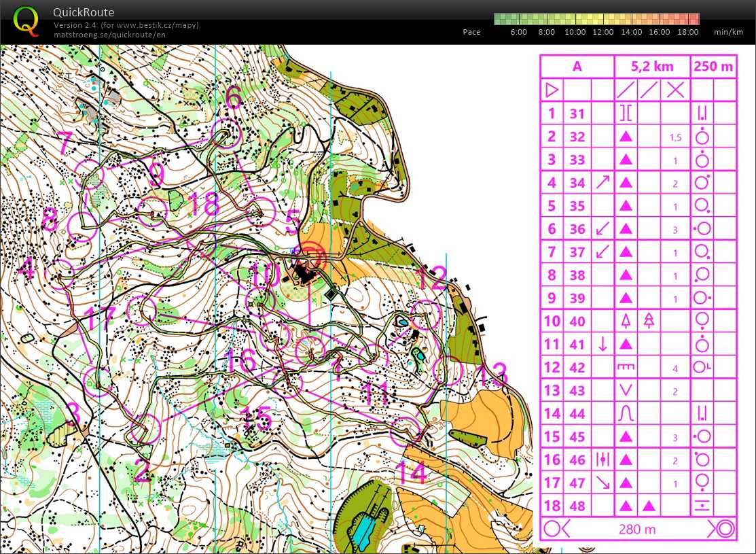Click the start triangle symbol in control sheet
Image resolution: width=756 pixels, height=554 pixels.
[x=552, y=90]
